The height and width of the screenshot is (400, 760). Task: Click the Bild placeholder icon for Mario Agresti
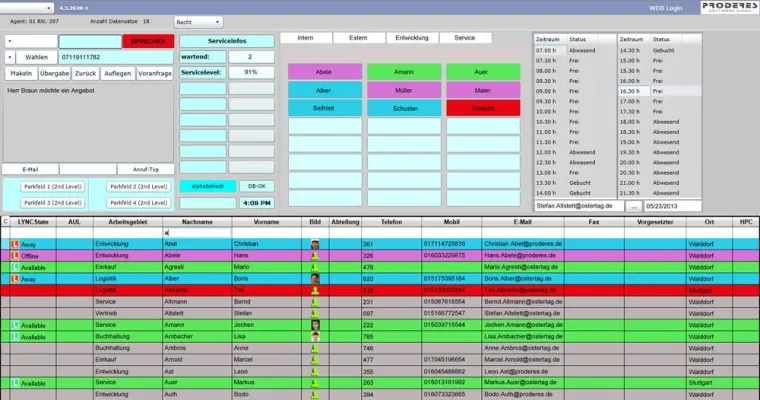tap(315, 267)
